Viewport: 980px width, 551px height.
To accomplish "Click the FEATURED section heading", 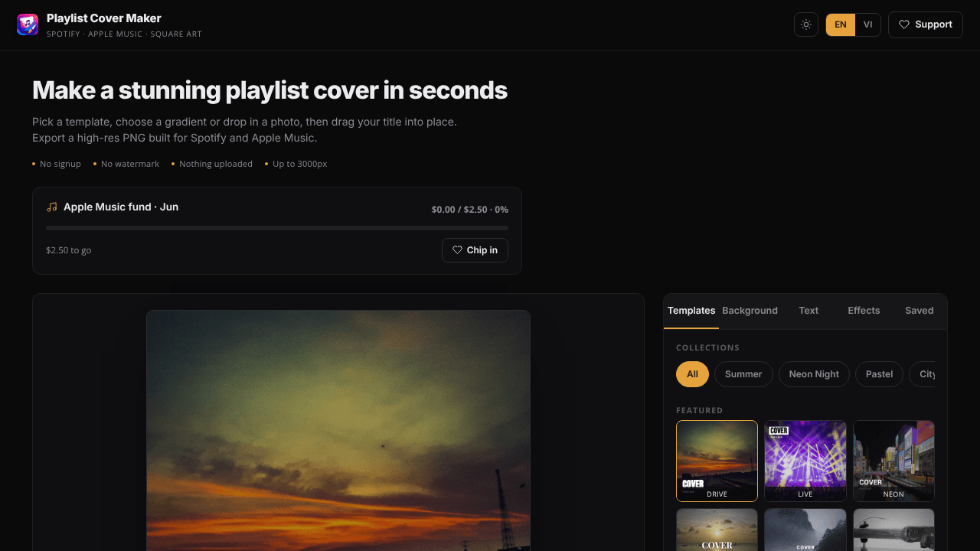I will (x=700, y=411).
